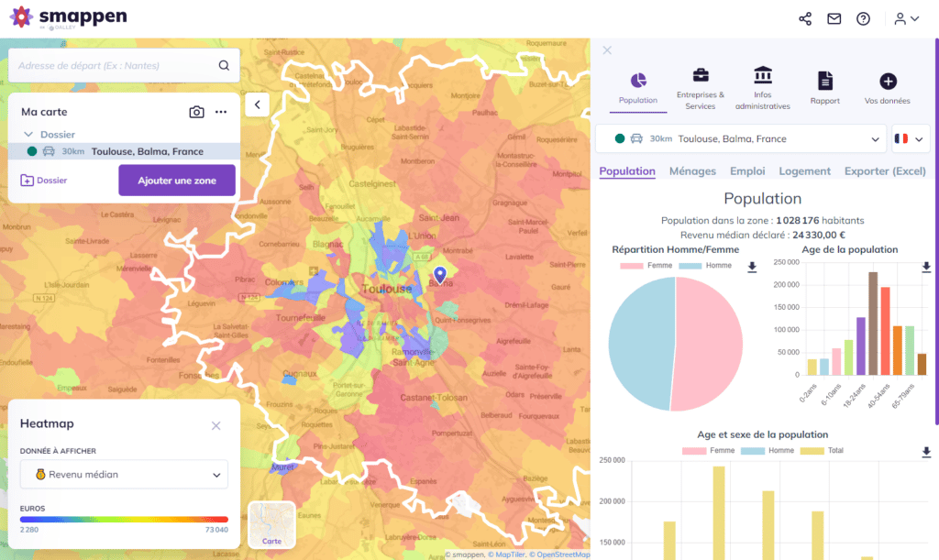Screen dimensions: 939x560
Task: Open the MapTiler attribution link
Action: (x=506, y=555)
